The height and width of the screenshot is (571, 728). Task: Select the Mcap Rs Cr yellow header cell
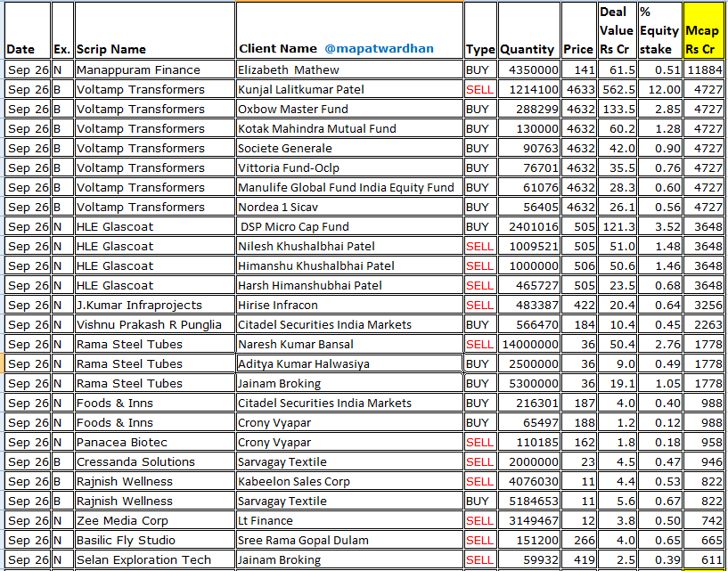coord(703,30)
